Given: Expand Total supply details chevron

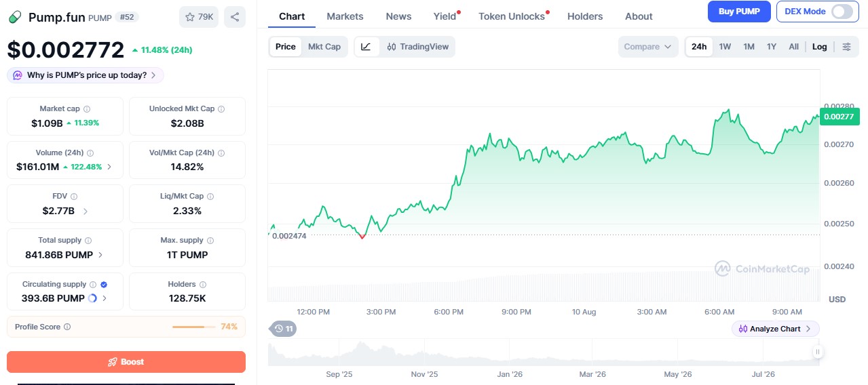Looking at the screenshot, I should click(x=100, y=255).
